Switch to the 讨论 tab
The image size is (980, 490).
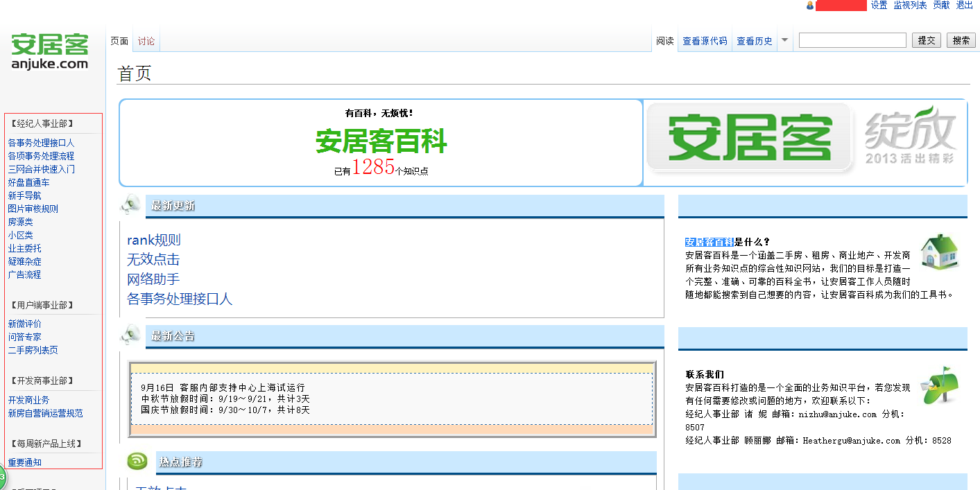[x=146, y=41]
